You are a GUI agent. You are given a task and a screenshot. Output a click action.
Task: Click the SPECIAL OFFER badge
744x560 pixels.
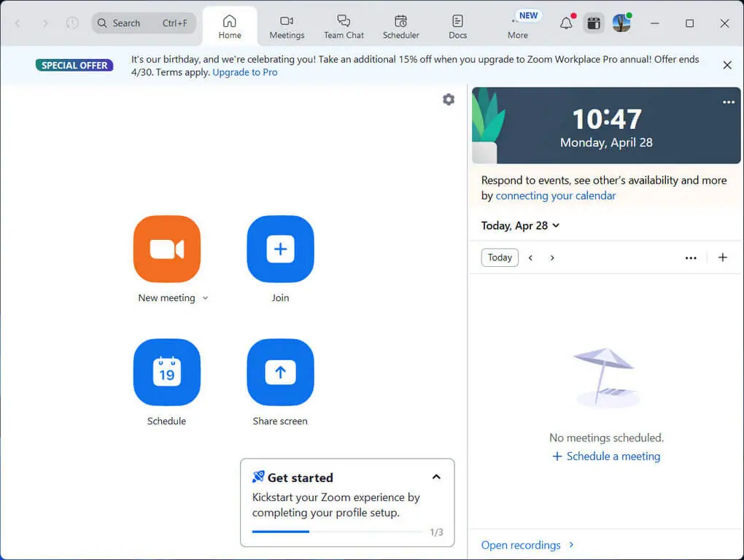tap(74, 66)
